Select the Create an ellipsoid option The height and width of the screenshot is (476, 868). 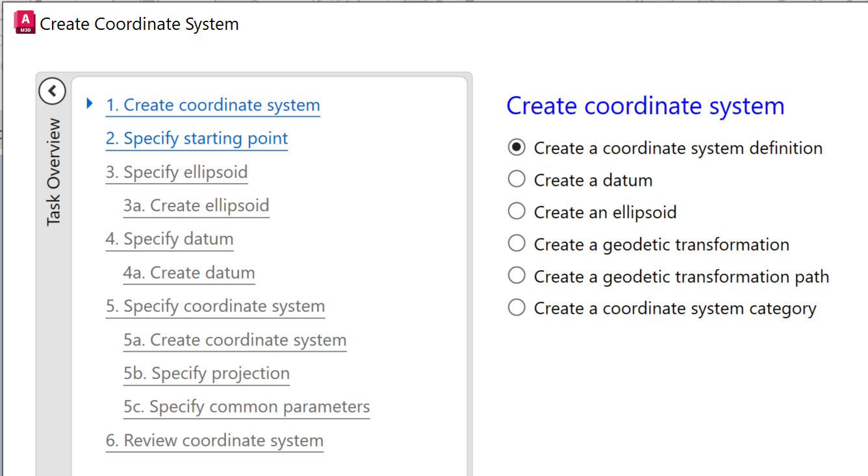tap(516, 210)
